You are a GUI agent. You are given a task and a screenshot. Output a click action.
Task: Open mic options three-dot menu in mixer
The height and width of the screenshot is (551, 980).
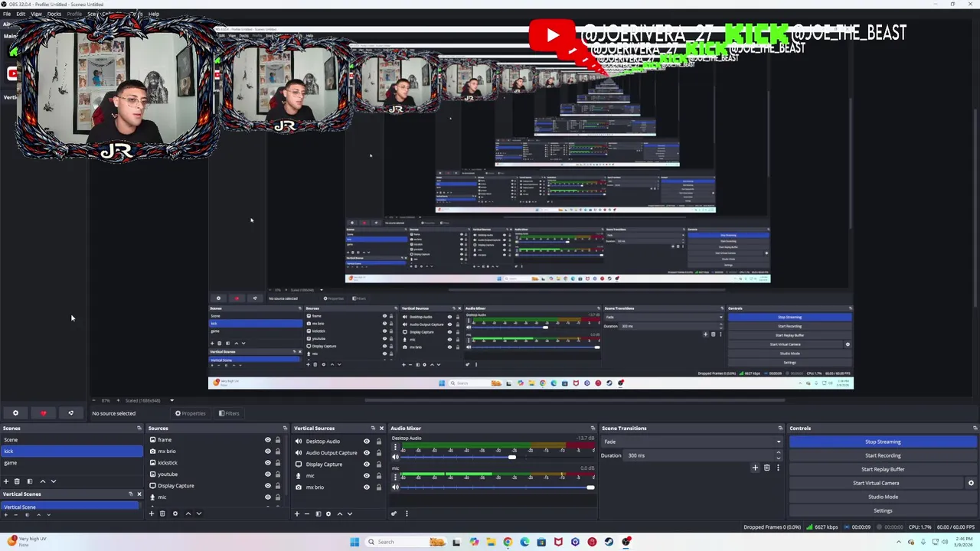396,477
